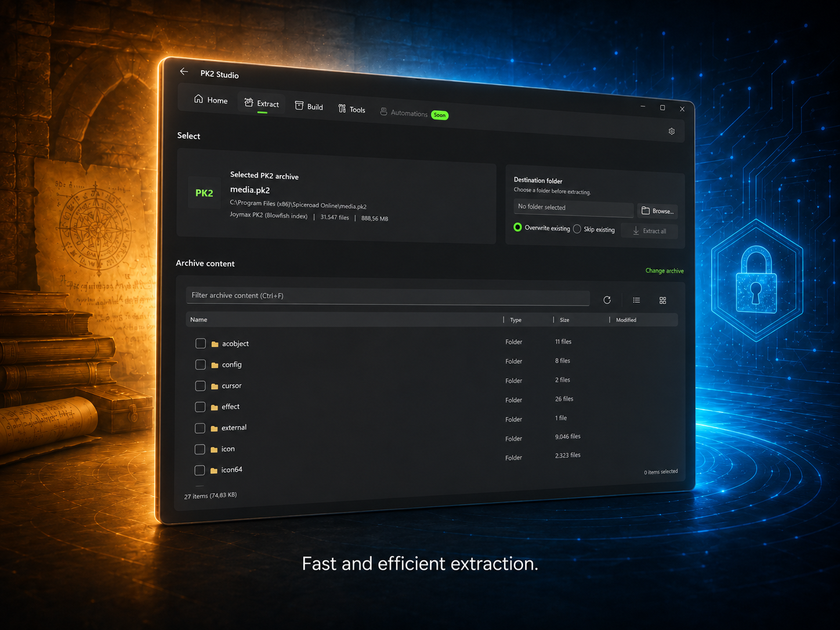Check the external folder checkbox

[x=200, y=428]
